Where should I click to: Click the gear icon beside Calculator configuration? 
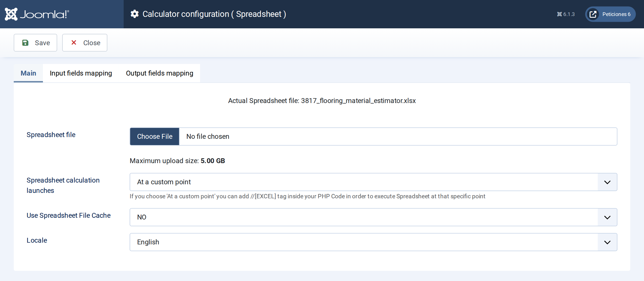pyautogui.click(x=135, y=14)
